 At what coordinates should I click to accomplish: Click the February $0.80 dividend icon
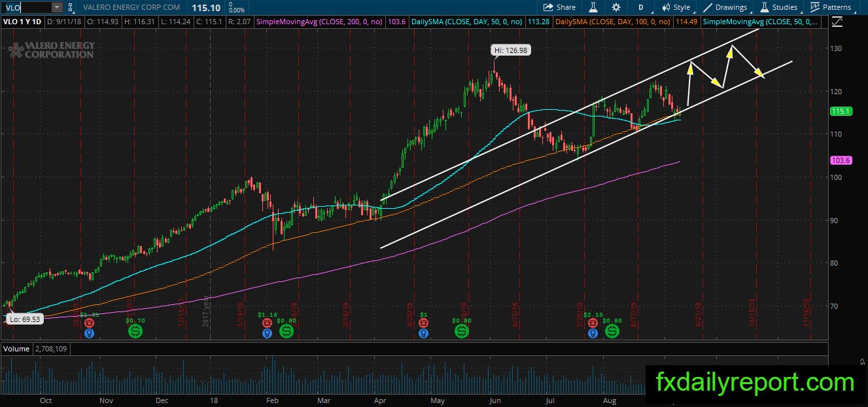pyautogui.click(x=286, y=332)
